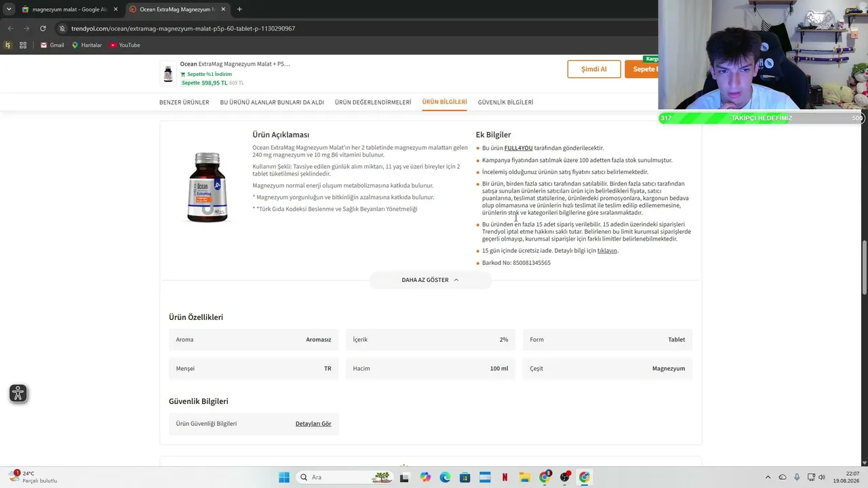Screen dimensions: 868x488
Task: Go to Benzer Ürünler section
Action: coord(184,102)
